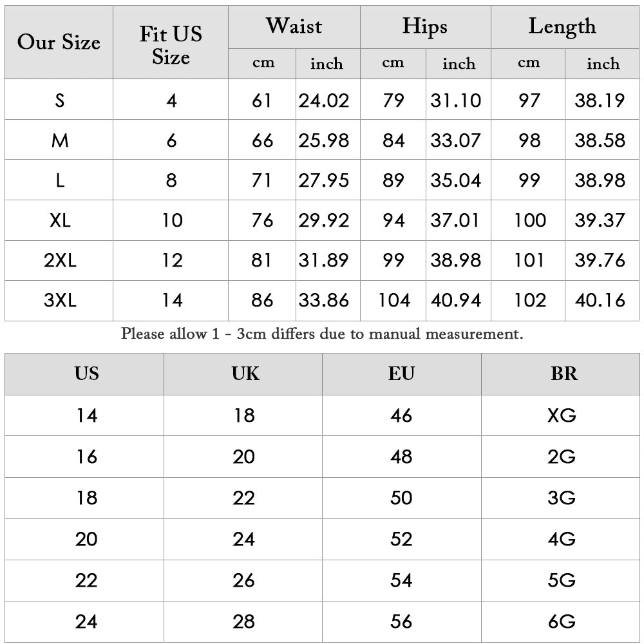
Task: Click the 2XL size row label
Action: click(60, 260)
